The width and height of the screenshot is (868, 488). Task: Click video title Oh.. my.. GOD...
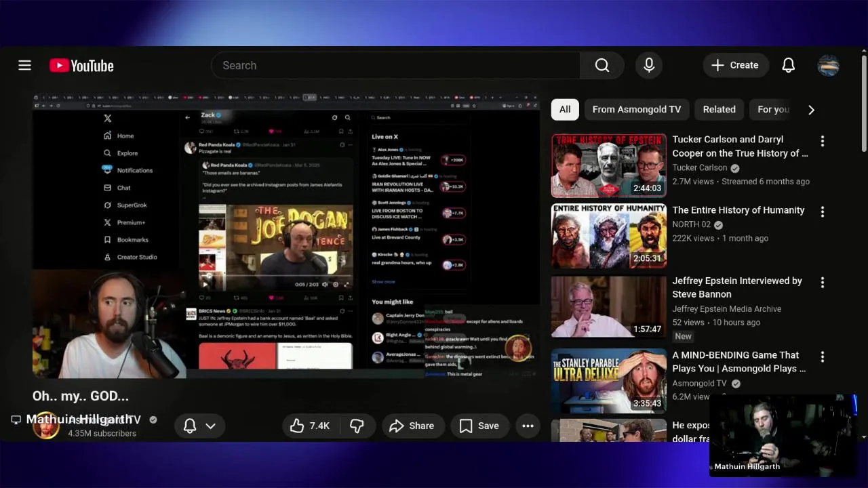[81, 396]
